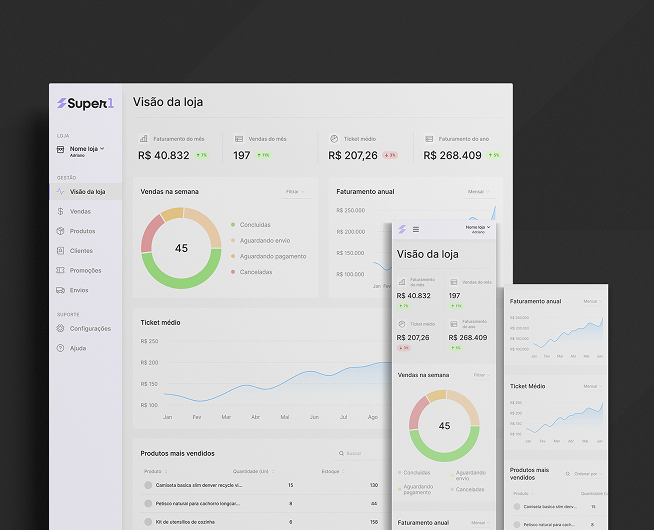Select Visão da loja in the sidebar menu
The height and width of the screenshot is (530, 654).
(x=87, y=191)
